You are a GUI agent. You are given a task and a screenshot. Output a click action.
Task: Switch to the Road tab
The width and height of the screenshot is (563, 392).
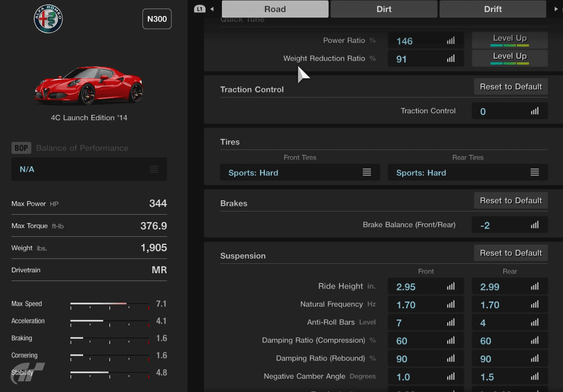pos(275,9)
